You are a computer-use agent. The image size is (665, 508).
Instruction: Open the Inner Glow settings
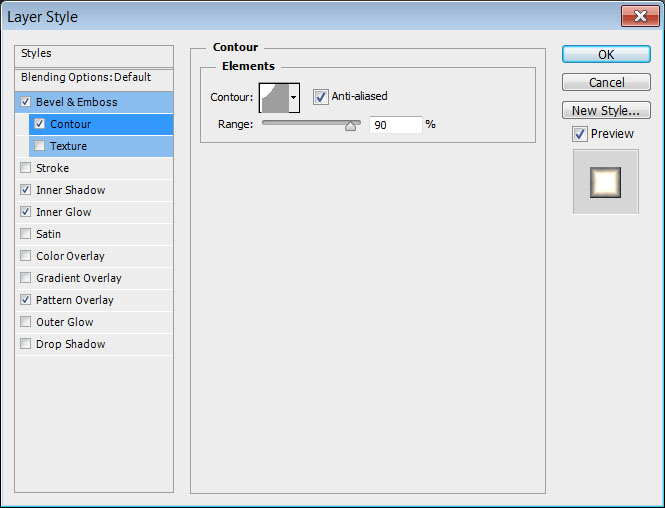pyautogui.click(x=64, y=212)
